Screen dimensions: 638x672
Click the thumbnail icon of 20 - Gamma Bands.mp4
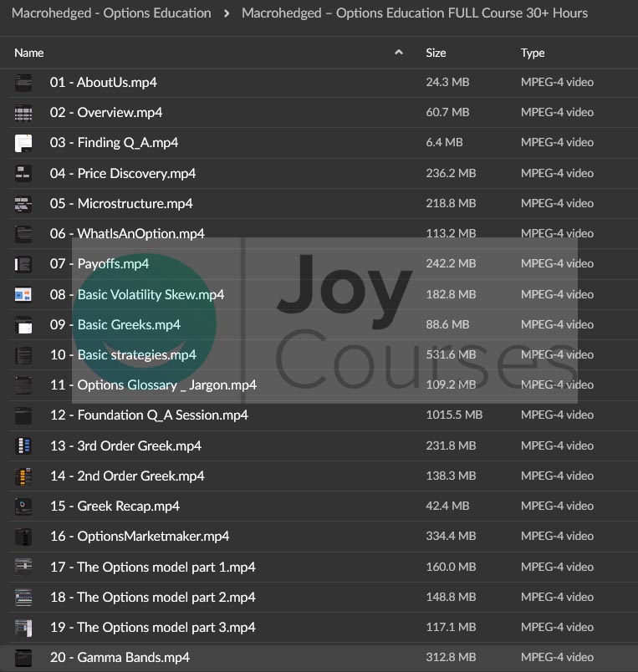click(x=23, y=658)
